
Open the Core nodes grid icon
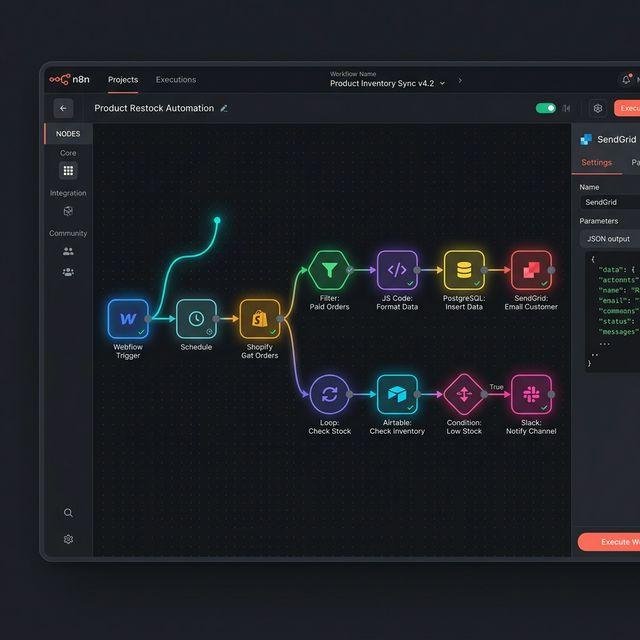(x=68, y=170)
